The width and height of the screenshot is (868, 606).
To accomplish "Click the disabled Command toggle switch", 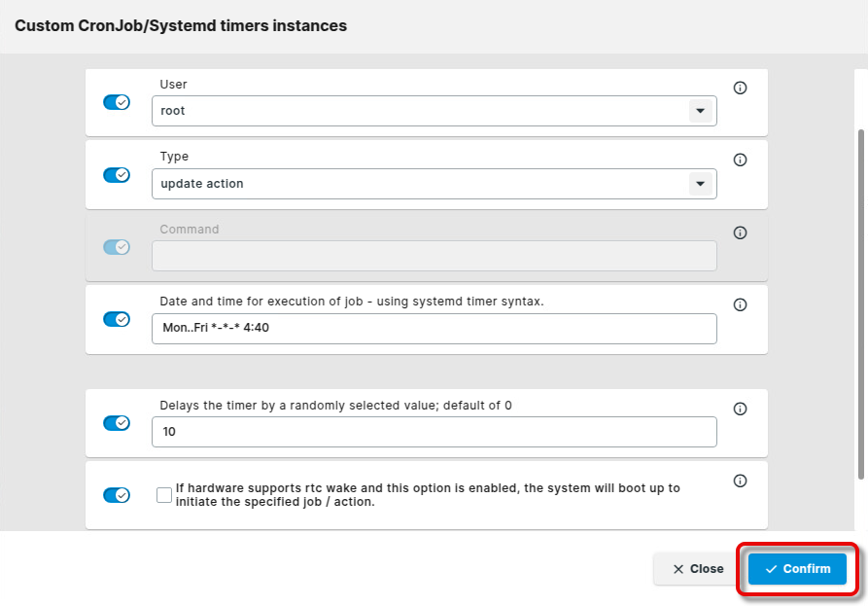I will pos(117,247).
